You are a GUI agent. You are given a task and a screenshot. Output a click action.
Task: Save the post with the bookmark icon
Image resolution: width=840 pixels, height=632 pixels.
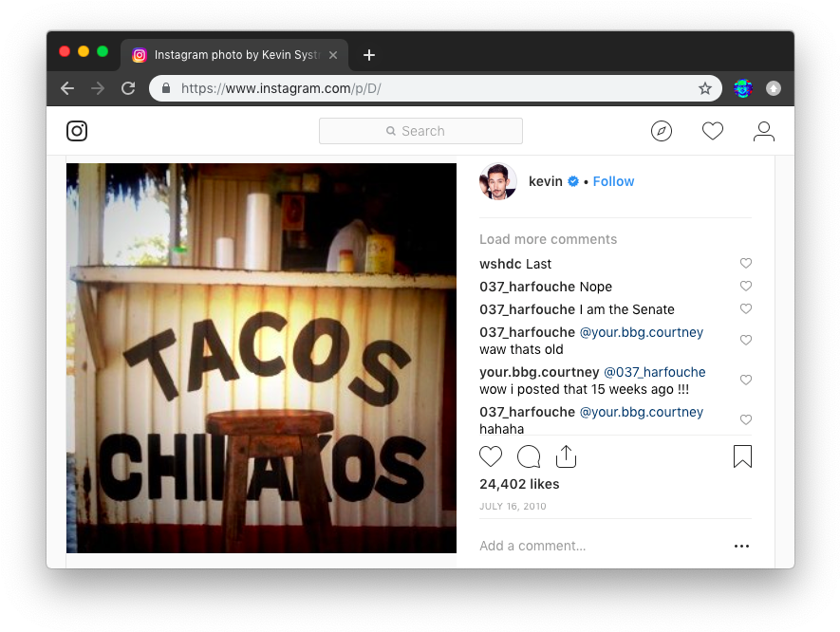[742, 456]
